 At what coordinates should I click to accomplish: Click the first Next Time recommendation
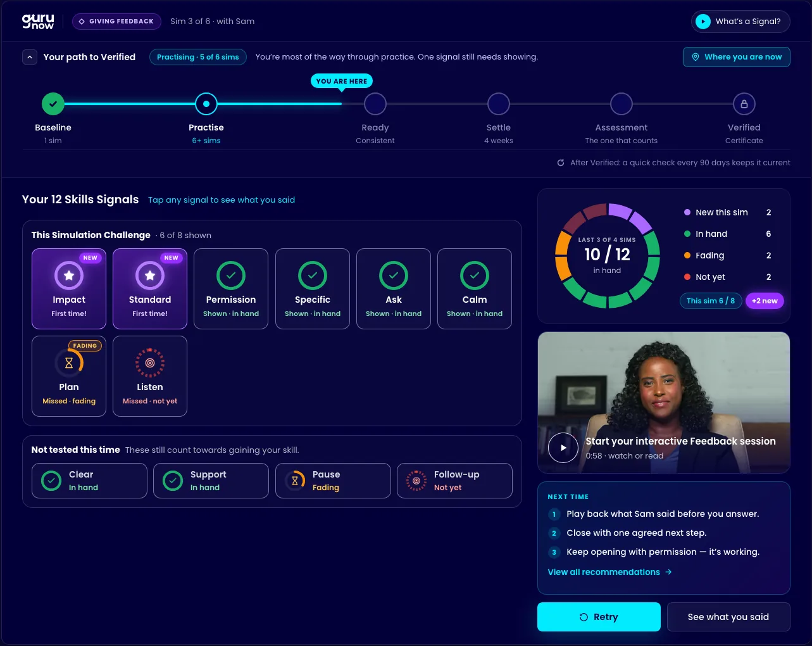pyautogui.click(x=654, y=514)
